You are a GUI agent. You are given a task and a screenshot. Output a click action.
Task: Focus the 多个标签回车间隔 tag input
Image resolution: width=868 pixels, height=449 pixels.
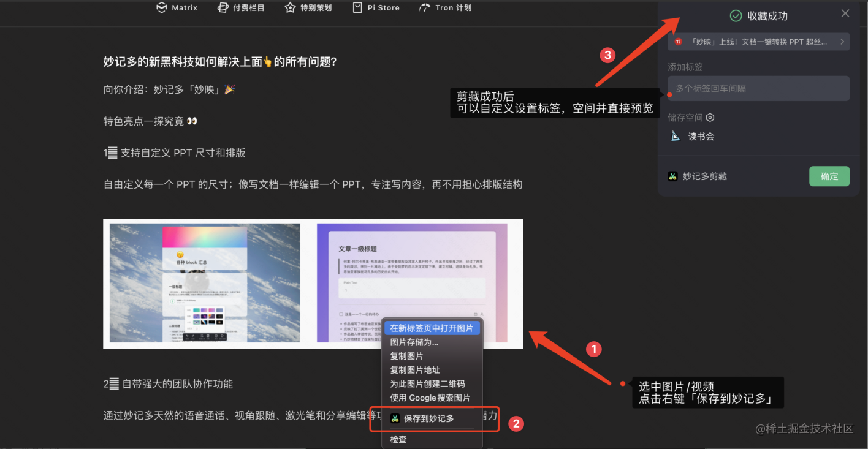(x=758, y=88)
